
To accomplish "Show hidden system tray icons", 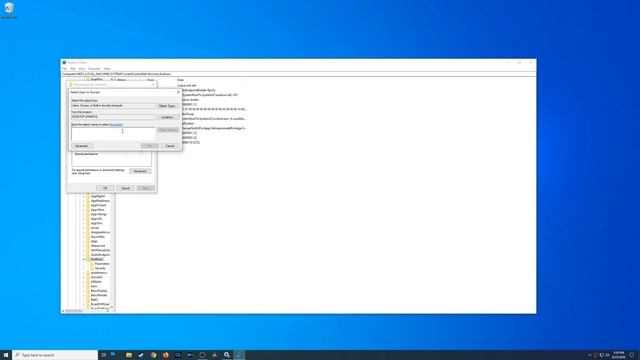I will pyautogui.click(x=589, y=355).
